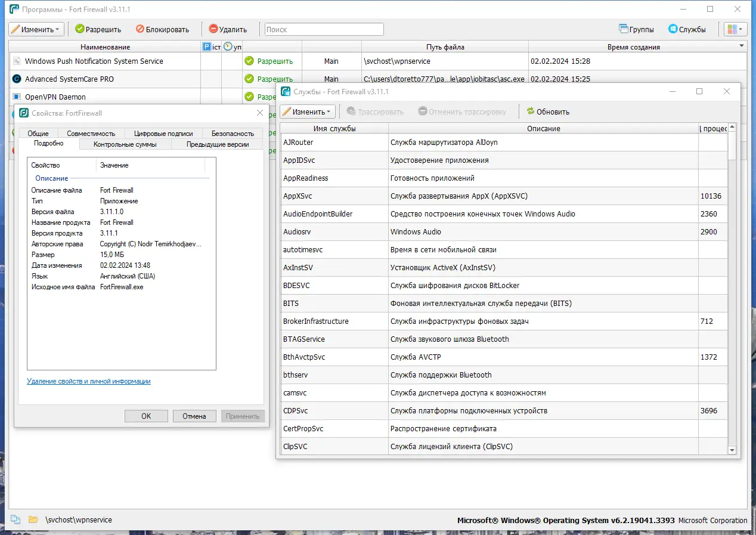Image resolution: width=756 pixels, height=535 pixels.
Task: Open the Изменить dropdown in the programs window
Action: [x=36, y=29]
